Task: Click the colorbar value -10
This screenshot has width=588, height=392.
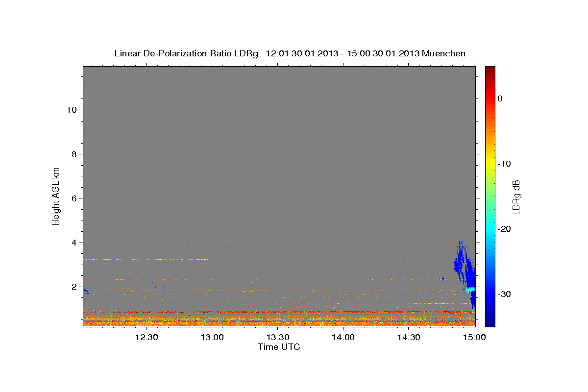Action: (x=505, y=164)
